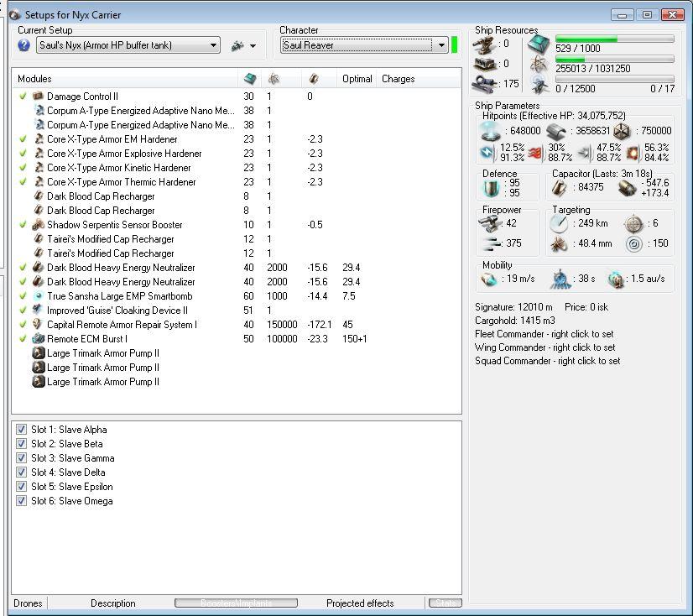Click the True Sansha Large EMP Smartbomb icon

pos(39,296)
